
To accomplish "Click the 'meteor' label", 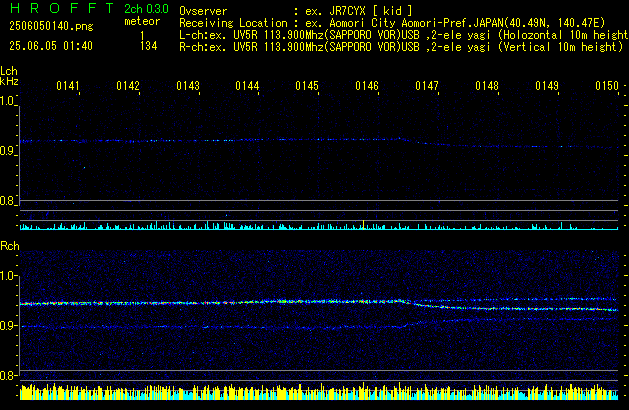I will (142, 21).
